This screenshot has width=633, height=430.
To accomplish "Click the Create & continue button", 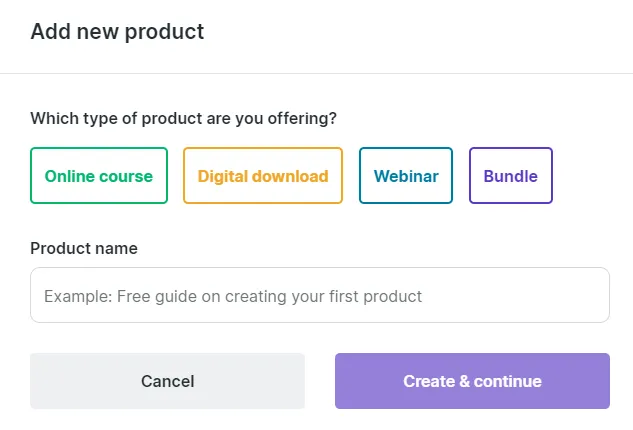I will [x=472, y=381].
